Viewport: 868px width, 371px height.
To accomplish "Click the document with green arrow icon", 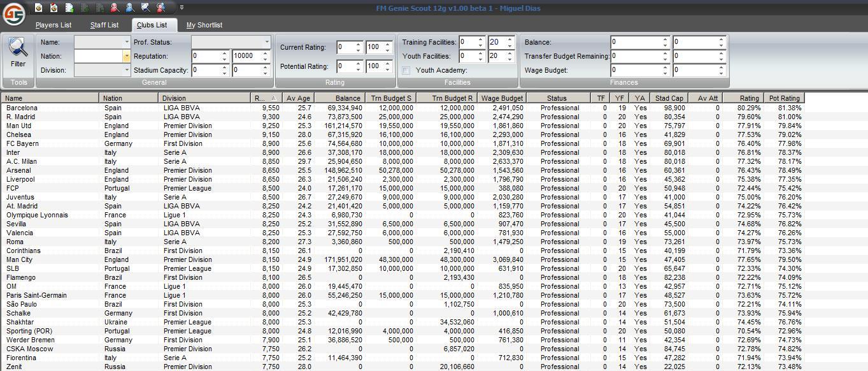I will tap(69, 8).
